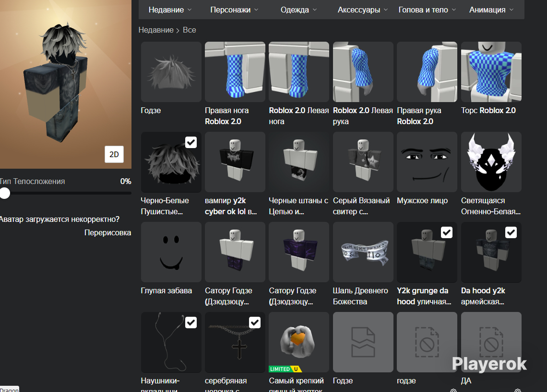Click the Мужское лицо item name
Viewport: 547px width, 392px height.
[x=422, y=201]
